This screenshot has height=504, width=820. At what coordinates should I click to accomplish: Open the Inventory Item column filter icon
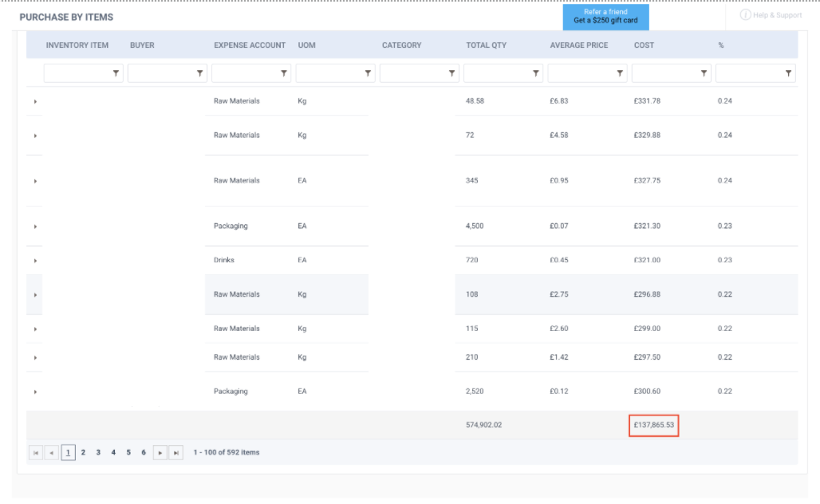tap(116, 73)
